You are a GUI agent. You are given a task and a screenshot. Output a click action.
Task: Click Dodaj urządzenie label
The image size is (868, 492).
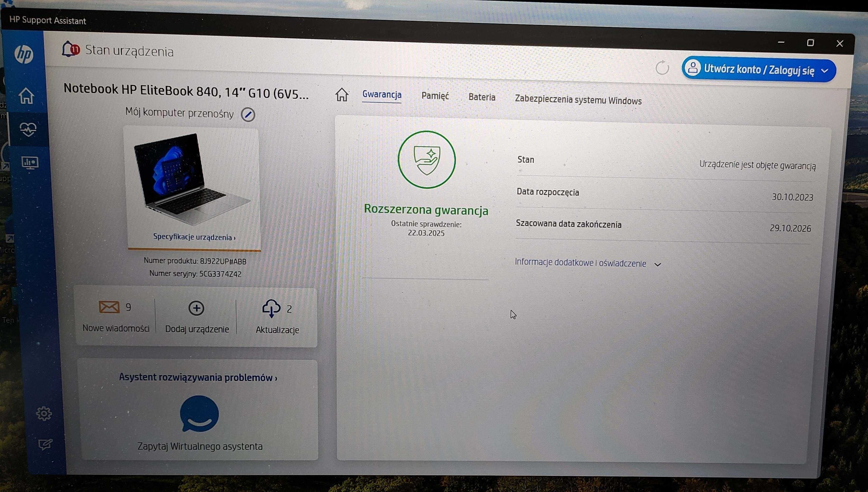(197, 329)
